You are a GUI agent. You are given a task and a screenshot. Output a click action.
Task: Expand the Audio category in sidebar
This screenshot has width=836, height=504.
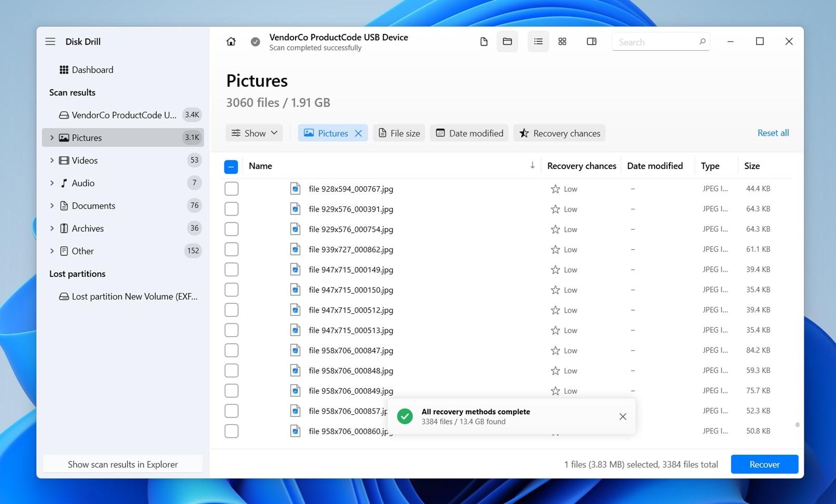pos(52,183)
